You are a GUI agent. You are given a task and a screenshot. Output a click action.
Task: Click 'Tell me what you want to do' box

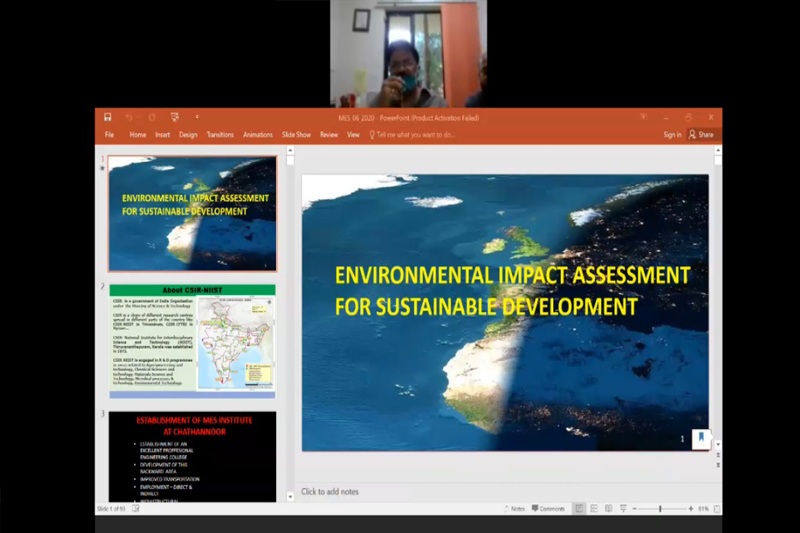click(415, 135)
